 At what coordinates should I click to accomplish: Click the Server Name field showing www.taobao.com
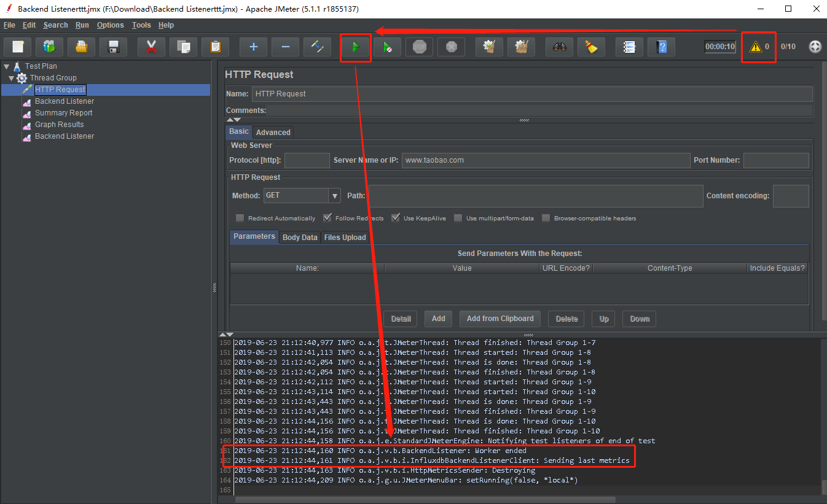546,160
